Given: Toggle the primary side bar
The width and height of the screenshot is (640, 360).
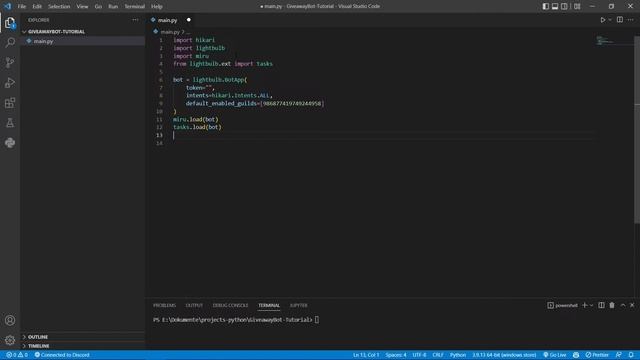Looking at the screenshot, I should [546, 6].
